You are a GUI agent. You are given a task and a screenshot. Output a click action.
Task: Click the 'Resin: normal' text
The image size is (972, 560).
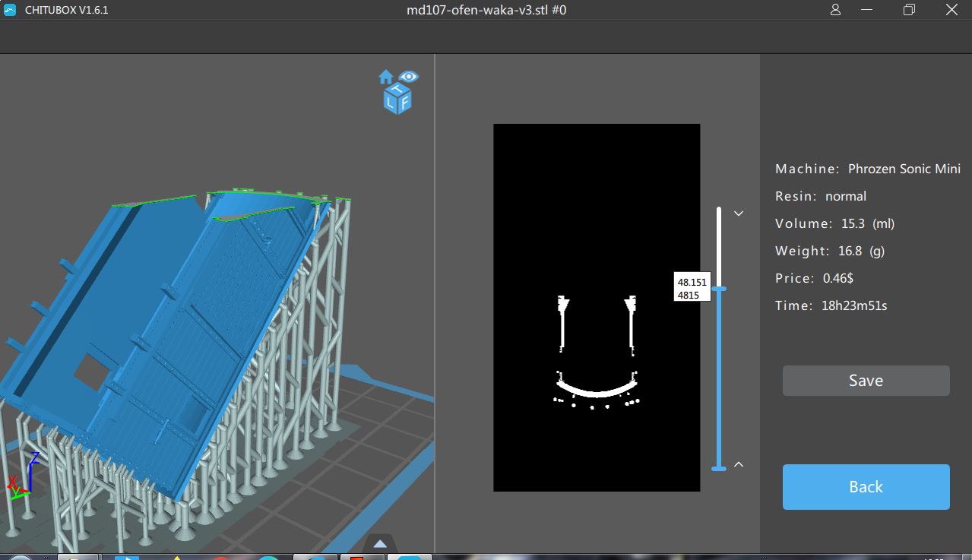[x=821, y=196]
